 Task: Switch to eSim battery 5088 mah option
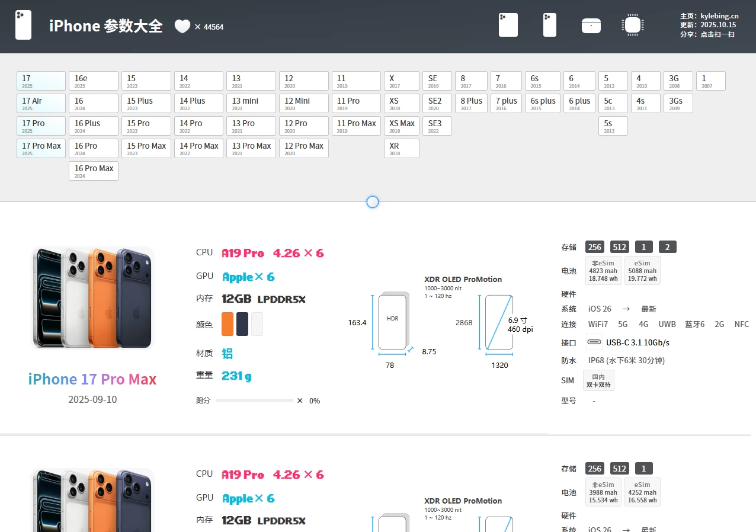point(642,271)
